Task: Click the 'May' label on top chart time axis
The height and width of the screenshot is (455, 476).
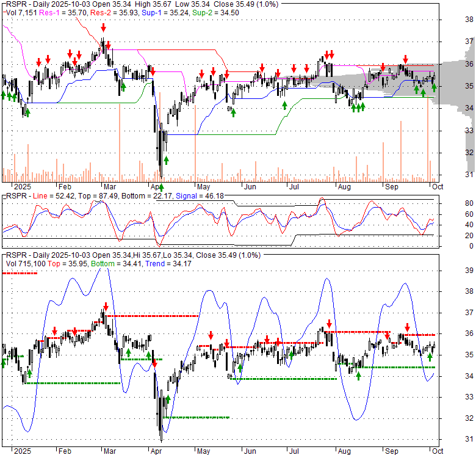Action: point(203,187)
